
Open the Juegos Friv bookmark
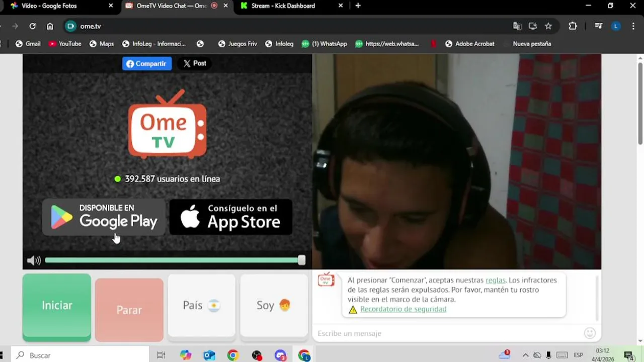[237, 44]
